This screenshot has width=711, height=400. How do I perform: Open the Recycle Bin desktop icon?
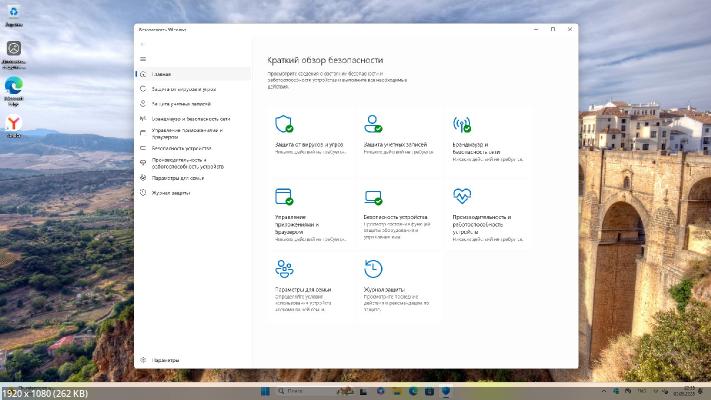tap(14, 14)
